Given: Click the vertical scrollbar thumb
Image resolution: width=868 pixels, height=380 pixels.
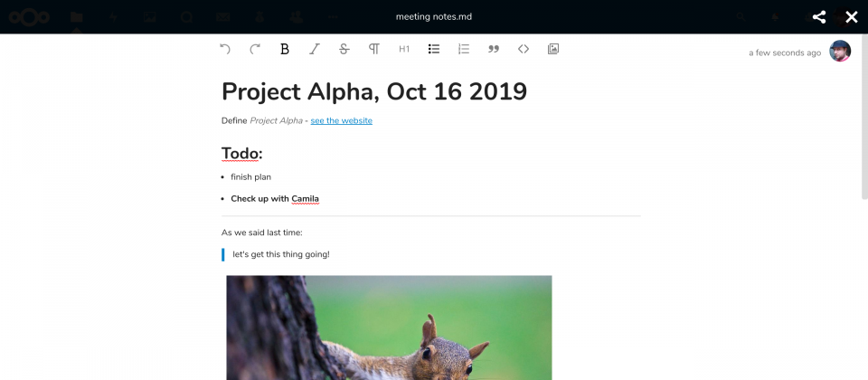Looking at the screenshot, I should point(864,117).
